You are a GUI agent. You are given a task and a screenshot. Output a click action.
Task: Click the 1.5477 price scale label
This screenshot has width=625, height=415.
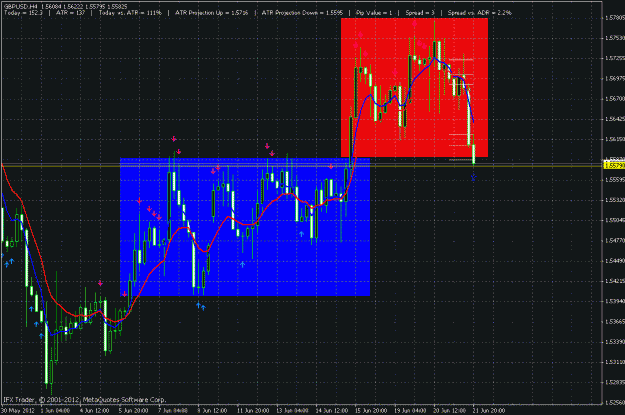[x=615, y=240]
